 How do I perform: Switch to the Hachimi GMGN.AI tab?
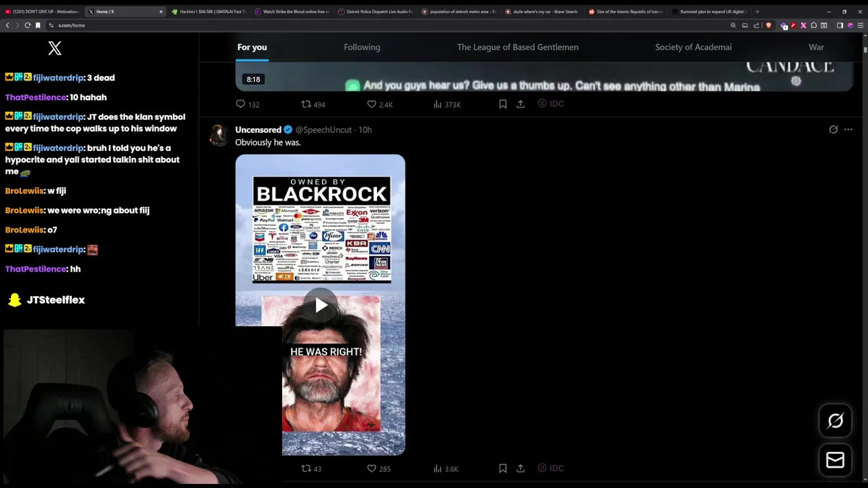click(208, 12)
